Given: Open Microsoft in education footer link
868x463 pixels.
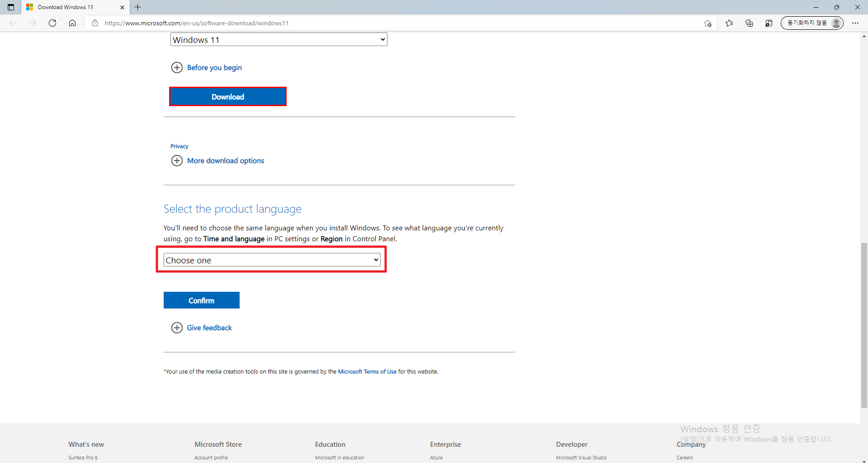Looking at the screenshot, I should coord(340,458).
